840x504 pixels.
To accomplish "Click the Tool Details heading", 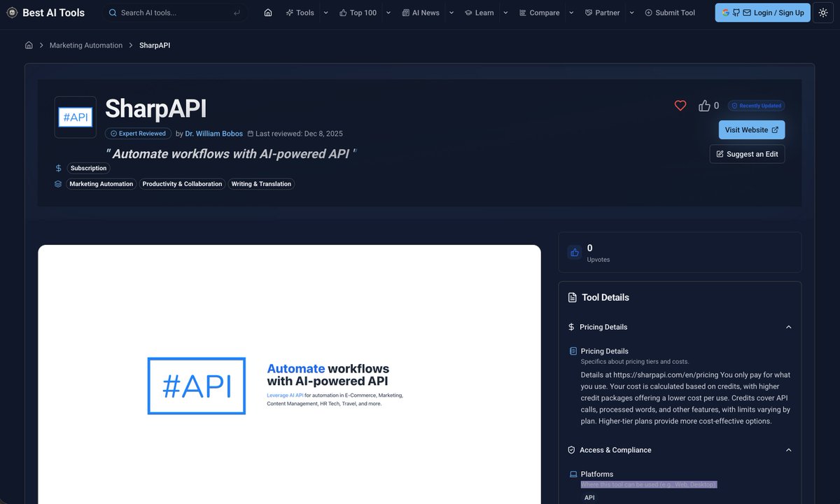I will click(605, 297).
